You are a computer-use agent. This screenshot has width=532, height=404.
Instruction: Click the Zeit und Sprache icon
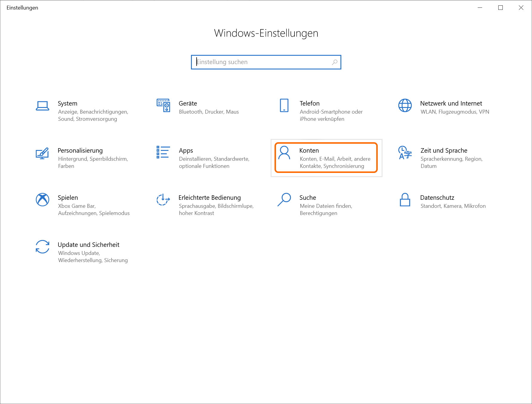tap(405, 153)
